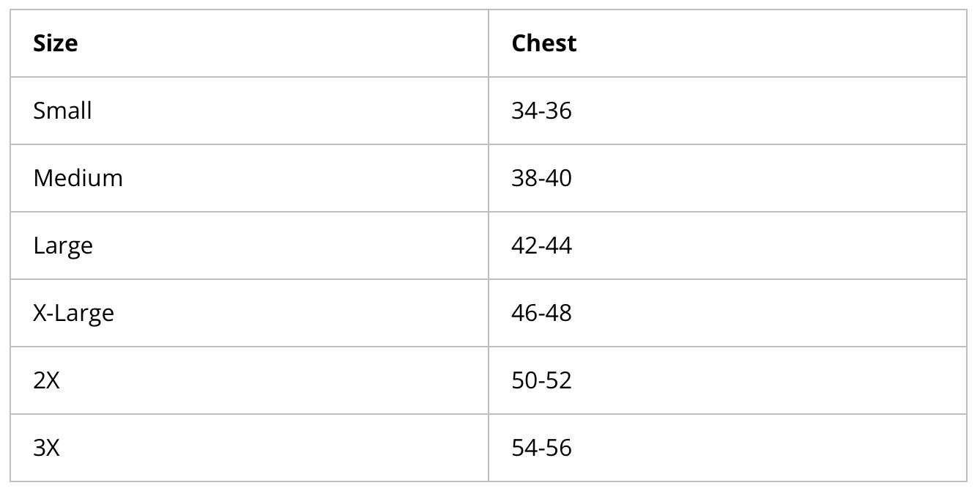980x491 pixels.
Task: Select the Small size cell
Action: coord(249,111)
